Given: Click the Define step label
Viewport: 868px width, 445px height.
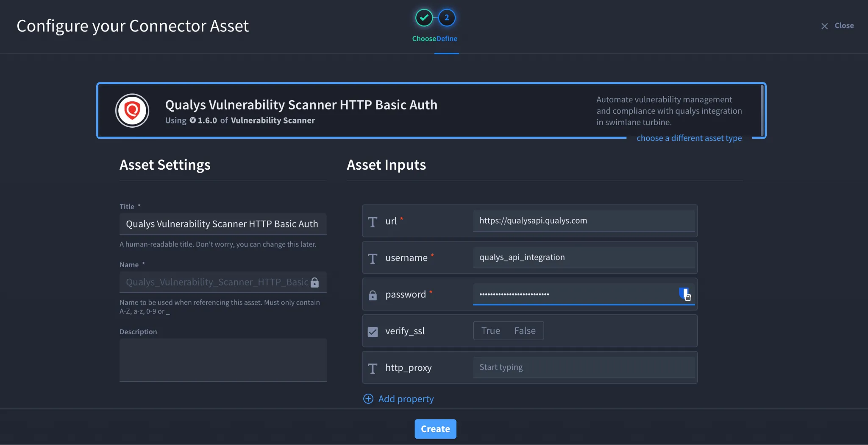Looking at the screenshot, I should 447,39.
